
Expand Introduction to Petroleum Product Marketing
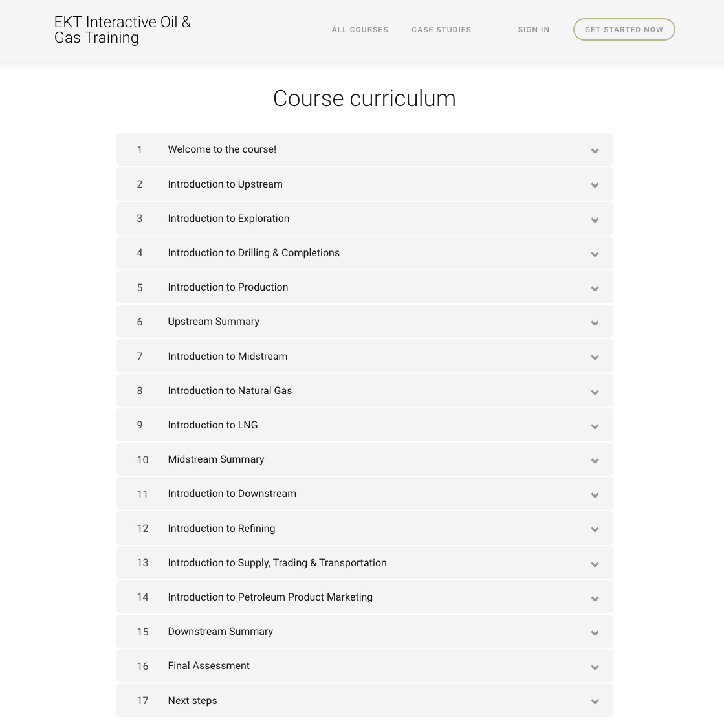(x=595, y=599)
